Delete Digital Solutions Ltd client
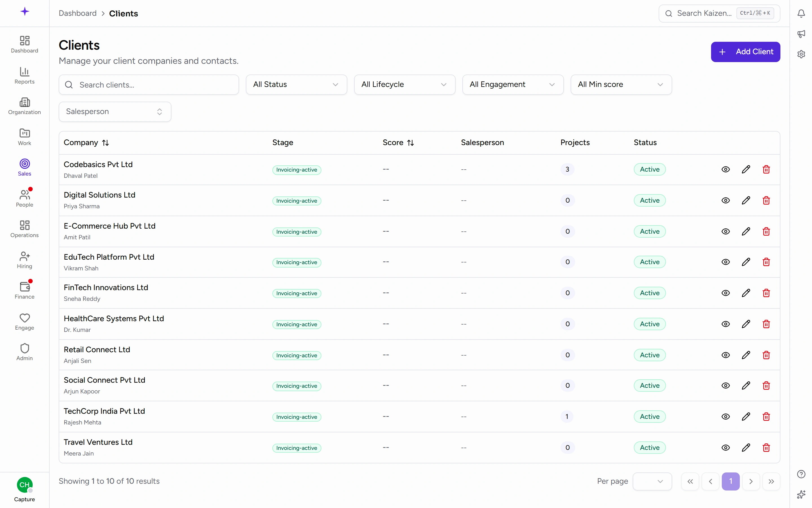This screenshot has height=508, width=812. [766, 201]
